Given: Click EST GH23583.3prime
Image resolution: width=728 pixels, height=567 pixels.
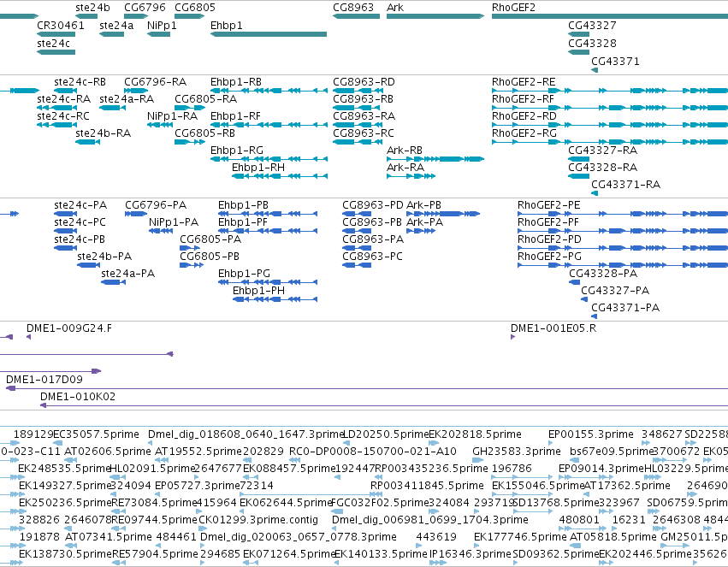Looking at the screenshot, I should click(517, 452).
